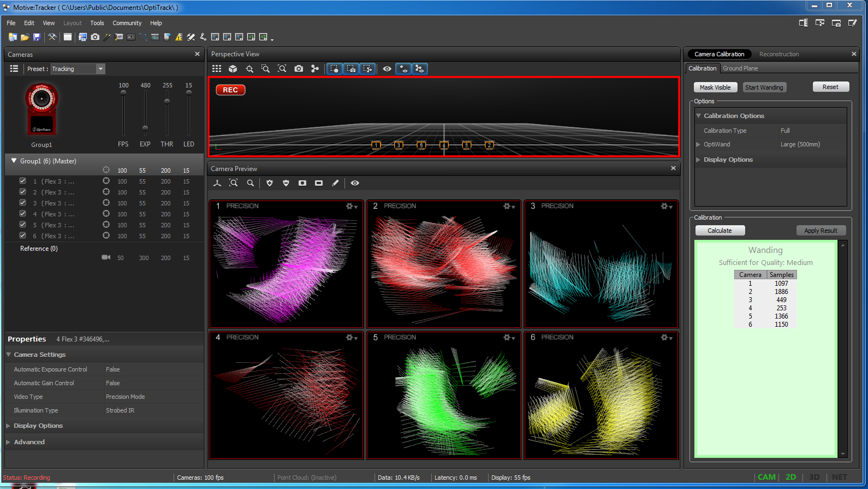The height and width of the screenshot is (489, 868).
Task: Switch to the Ground Plane tab
Action: click(740, 68)
